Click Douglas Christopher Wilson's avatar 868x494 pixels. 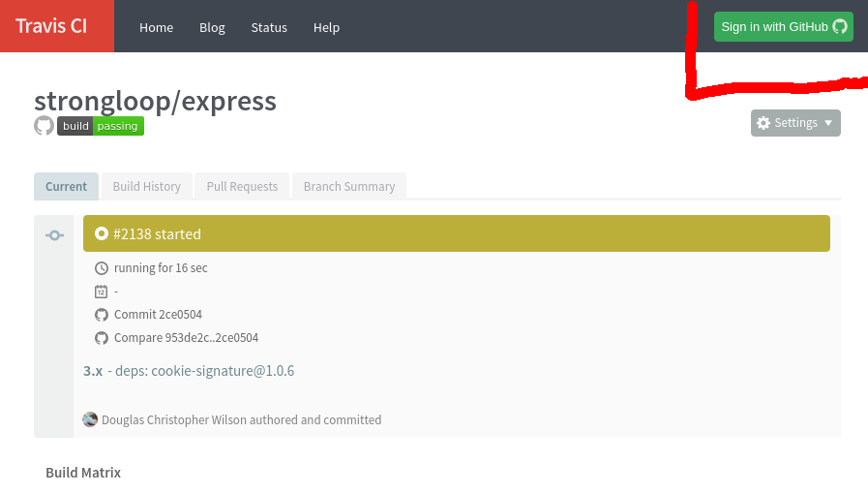pyautogui.click(x=90, y=419)
